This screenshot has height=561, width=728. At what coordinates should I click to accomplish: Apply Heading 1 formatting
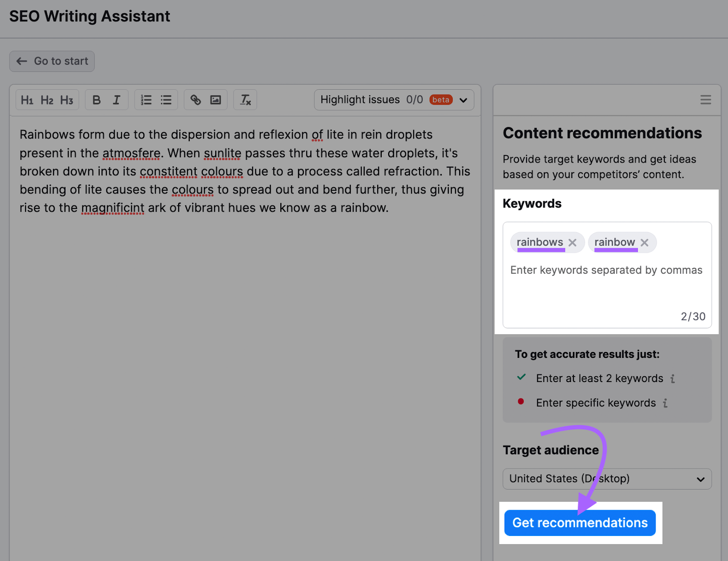[x=27, y=100]
